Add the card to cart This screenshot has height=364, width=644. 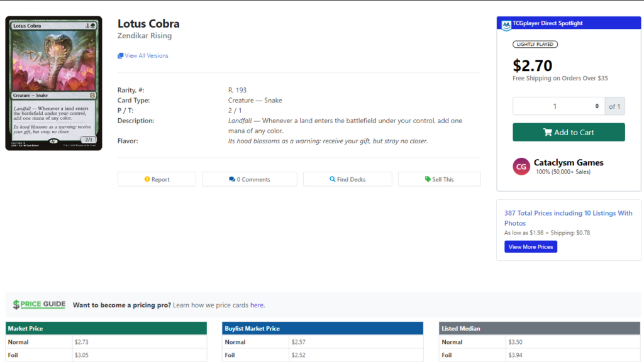click(x=569, y=132)
